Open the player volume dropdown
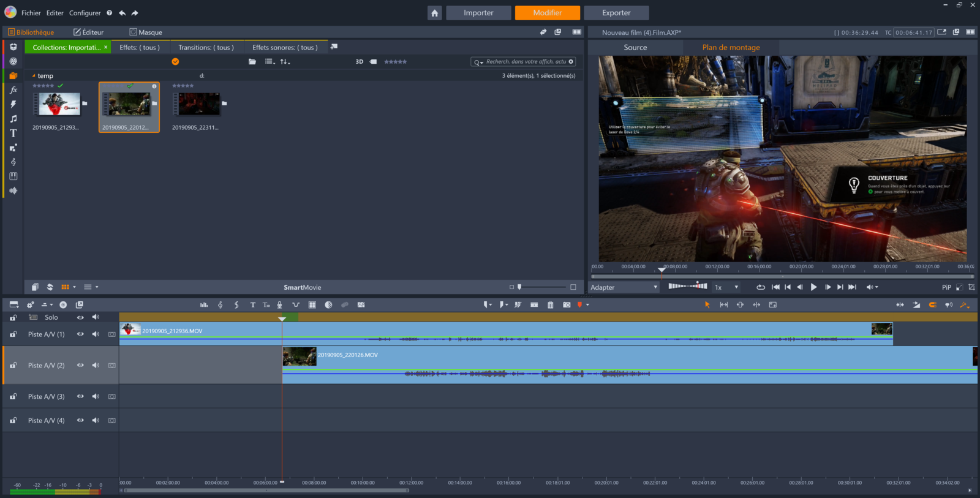980x498 pixels. pyautogui.click(x=872, y=287)
